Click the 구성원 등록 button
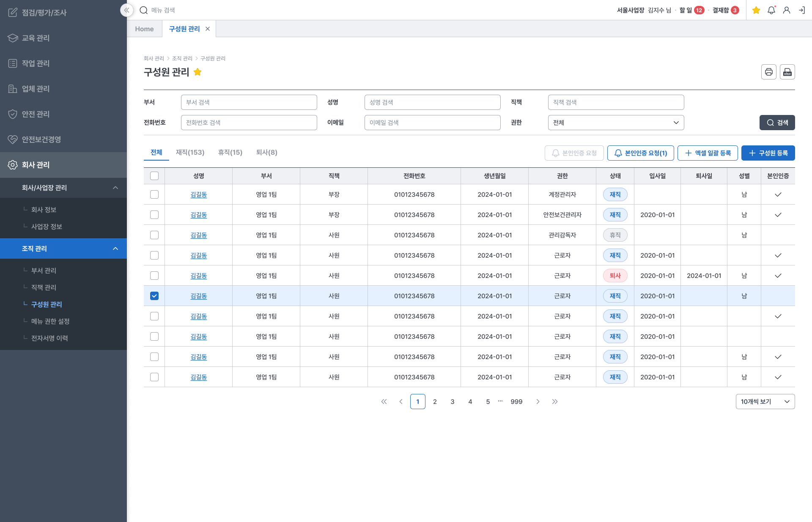Image resolution: width=812 pixels, height=522 pixels. (x=768, y=153)
